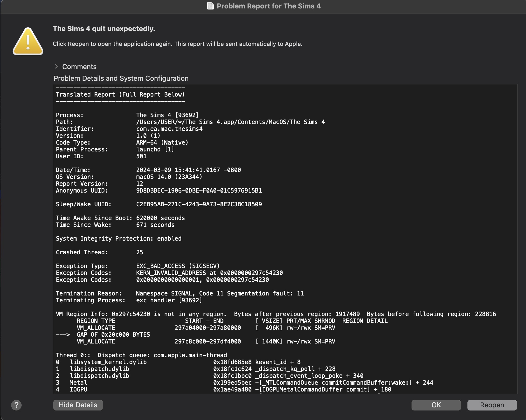This screenshot has width=526, height=420.
Task: Click the Thread 0 dispatch queue line
Action: [141, 355]
